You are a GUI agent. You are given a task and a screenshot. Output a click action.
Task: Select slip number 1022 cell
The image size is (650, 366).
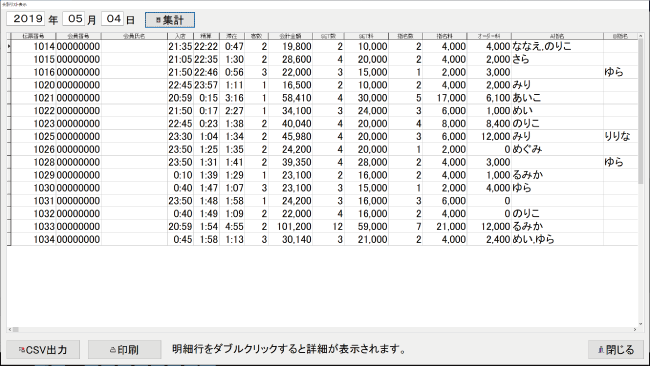click(x=33, y=111)
